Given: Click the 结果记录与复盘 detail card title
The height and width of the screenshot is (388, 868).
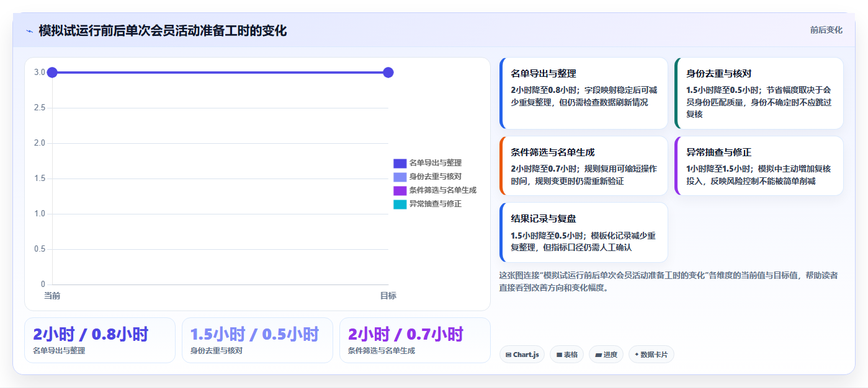Looking at the screenshot, I should pos(544,218).
